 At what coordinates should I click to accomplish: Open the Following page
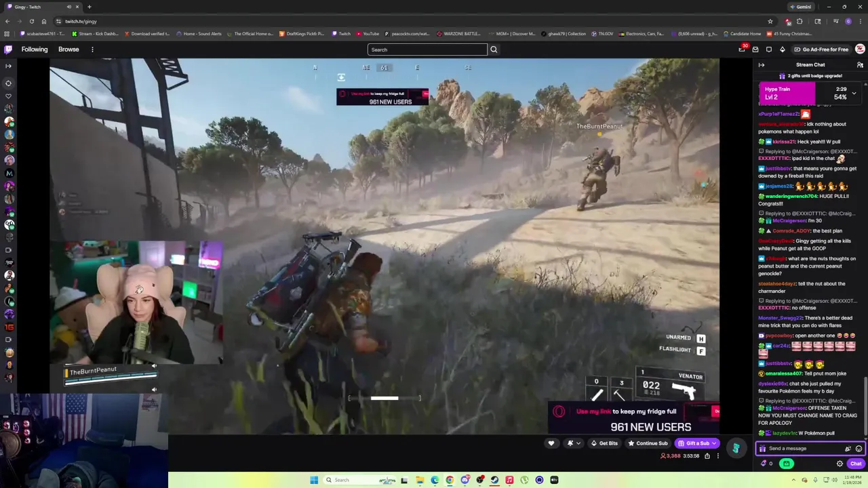pyautogui.click(x=35, y=49)
